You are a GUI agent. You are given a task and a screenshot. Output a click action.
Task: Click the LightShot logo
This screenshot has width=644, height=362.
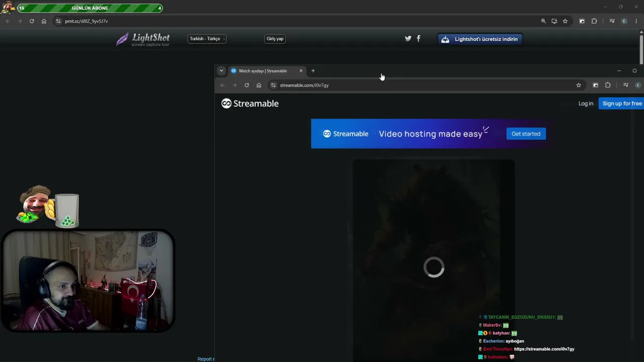143,39
